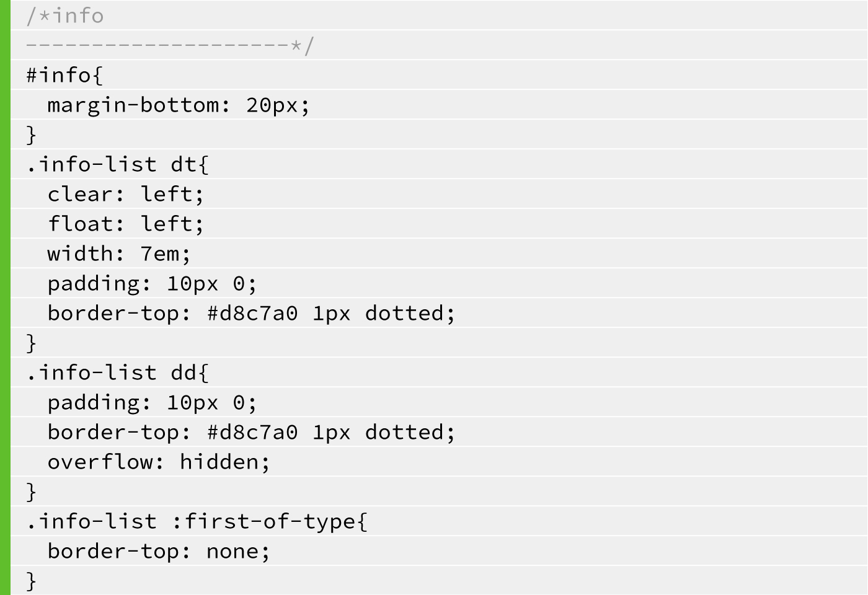Click the .info-list :first-of-type selector line

pyautogui.click(x=197, y=521)
